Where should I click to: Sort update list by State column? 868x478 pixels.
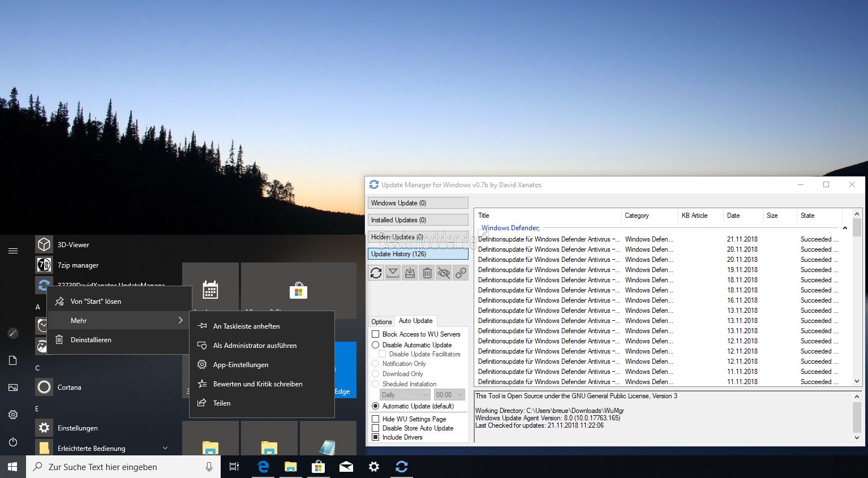pos(819,216)
